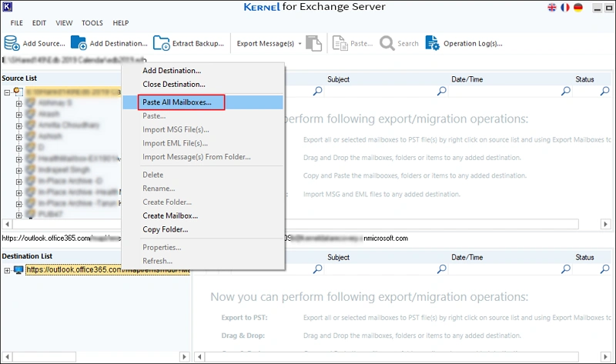Click the source Status column search icon

click(x=605, y=91)
